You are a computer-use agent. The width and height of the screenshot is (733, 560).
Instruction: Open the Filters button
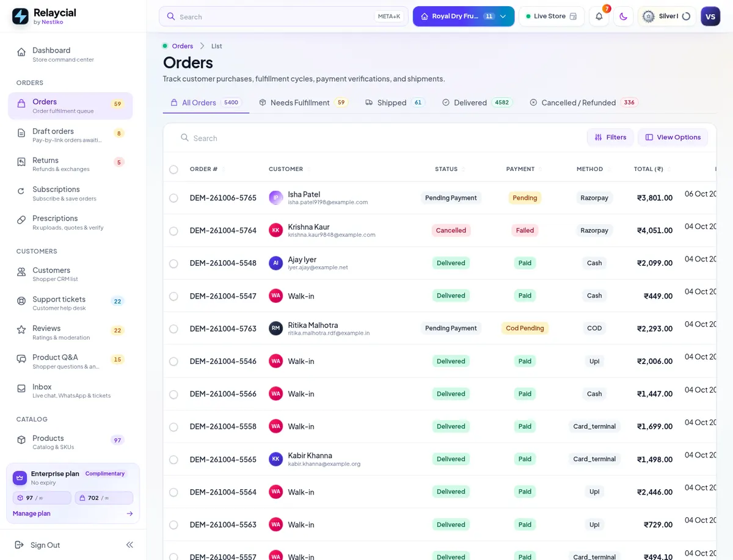(610, 137)
